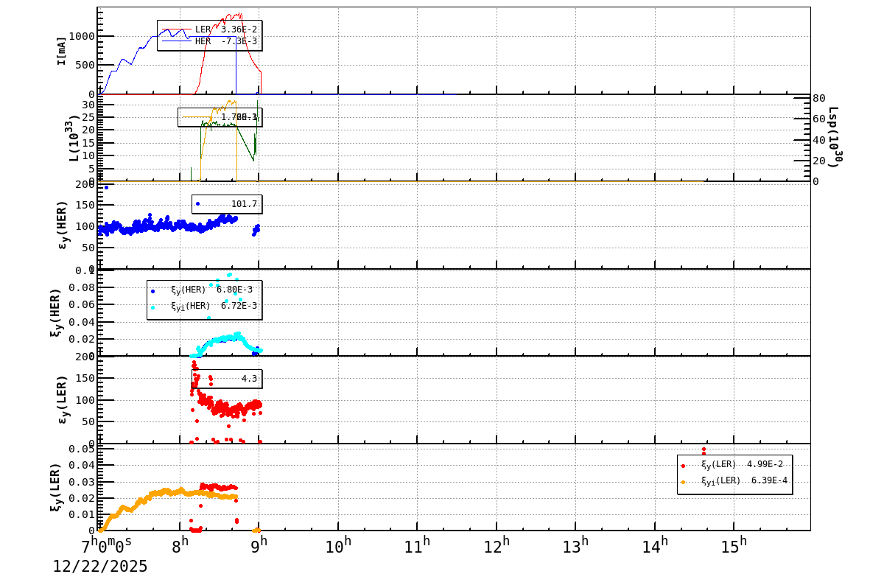Click the 40 tick on Lsp axis
Viewport: 884px width, 588px height.
[x=818, y=140]
